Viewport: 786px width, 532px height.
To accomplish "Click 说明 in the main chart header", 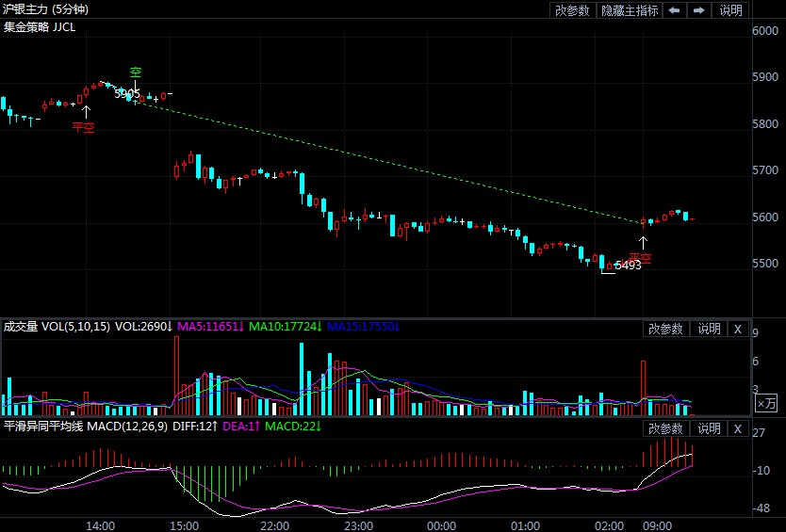I will click(730, 10).
